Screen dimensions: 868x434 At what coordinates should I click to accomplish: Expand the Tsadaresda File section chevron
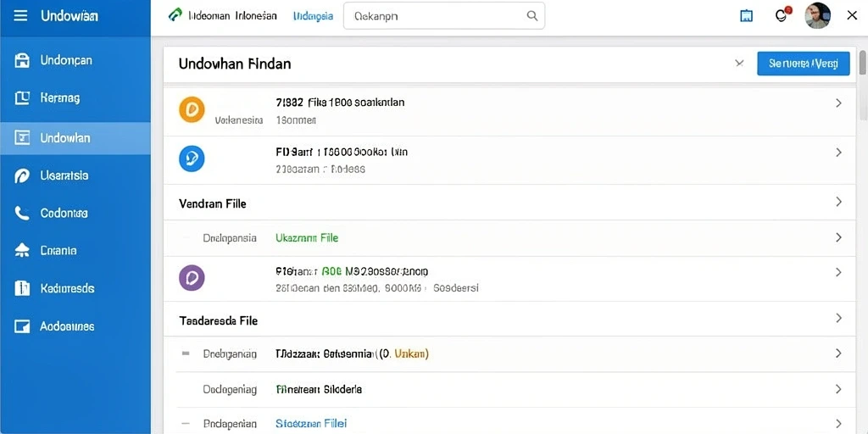click(838, 319)
